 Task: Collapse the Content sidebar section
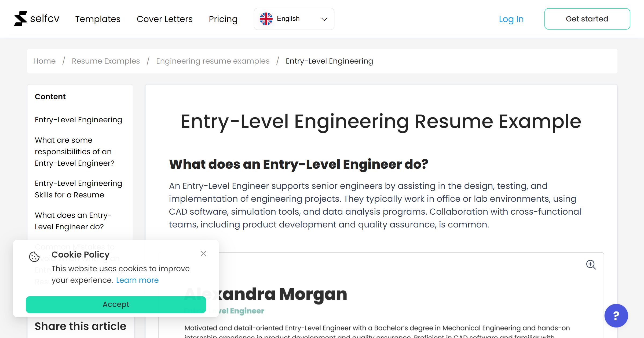[x=50, y=97]
